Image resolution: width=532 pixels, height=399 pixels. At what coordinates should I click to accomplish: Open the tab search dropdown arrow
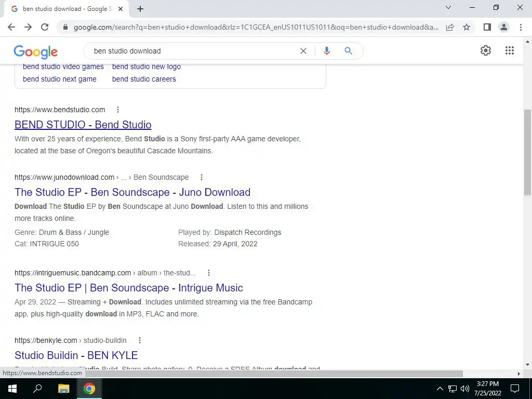(448, 7)
